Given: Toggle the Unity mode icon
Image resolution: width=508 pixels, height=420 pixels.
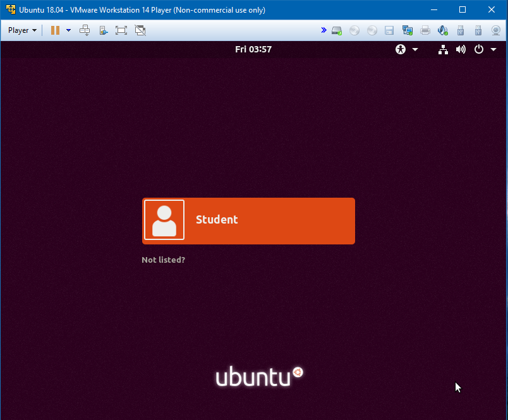Looking at the screenshot, I should (140, 30).
